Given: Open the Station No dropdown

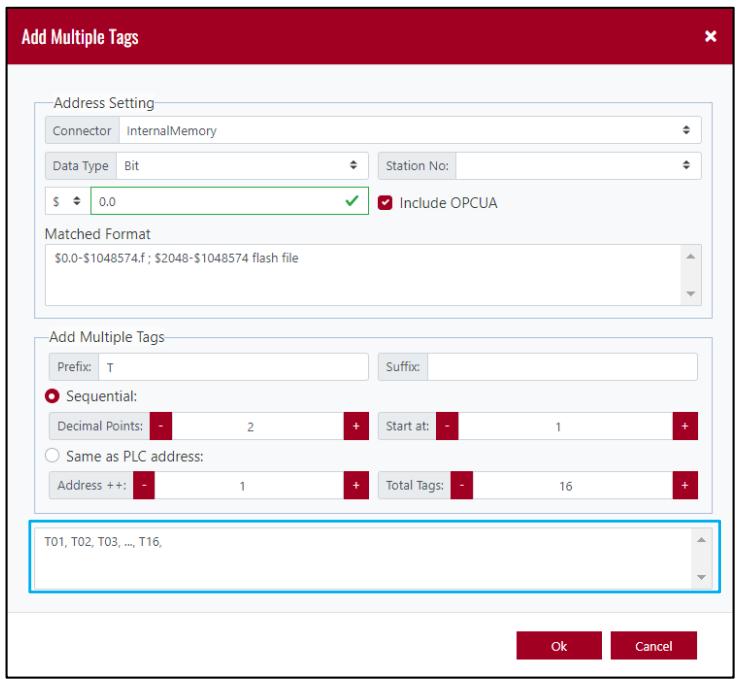Looking at the screenshot, I should (x=578, y=165).
